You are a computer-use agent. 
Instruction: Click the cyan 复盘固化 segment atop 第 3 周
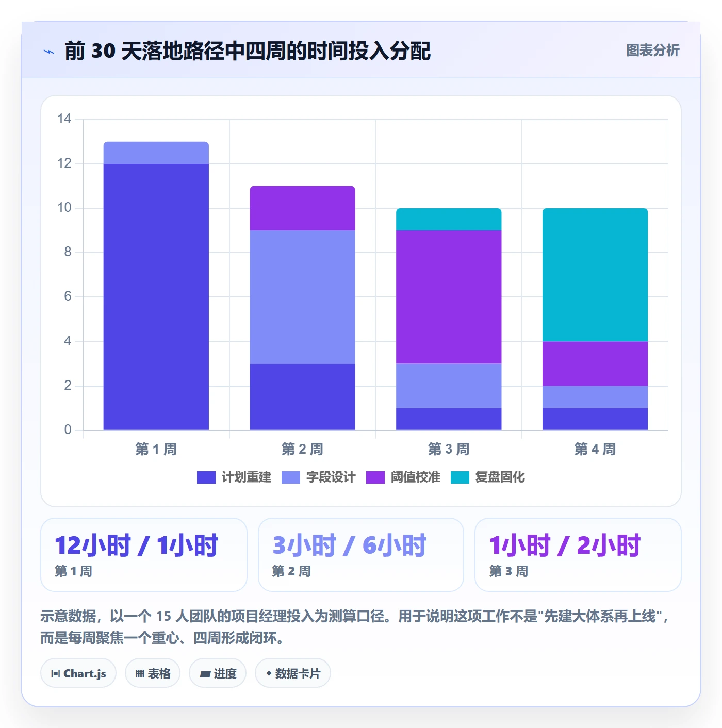click(449, 220)
